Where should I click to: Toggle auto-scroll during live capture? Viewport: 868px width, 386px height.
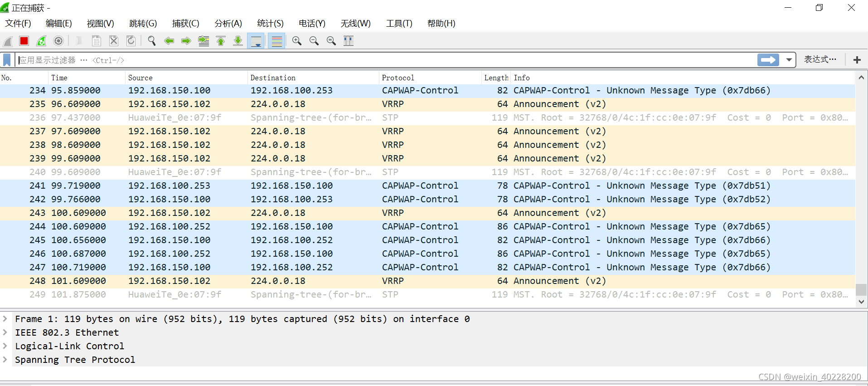point(256,41)
